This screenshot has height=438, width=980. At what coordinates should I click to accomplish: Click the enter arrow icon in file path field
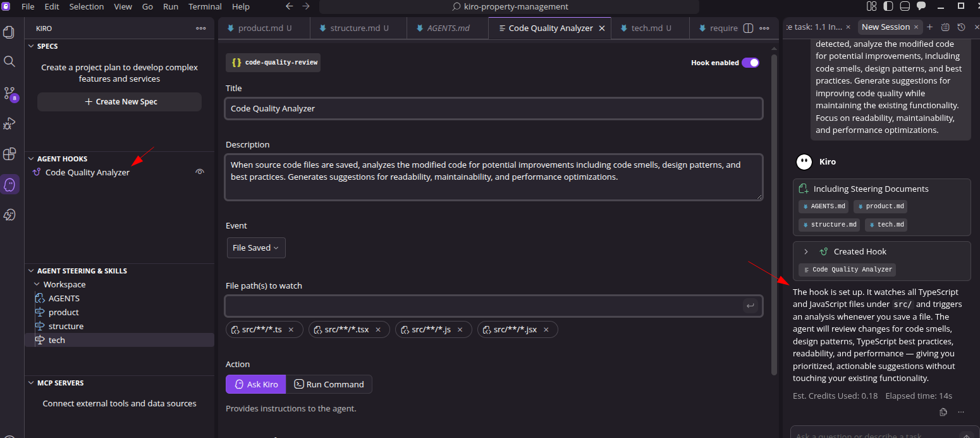click(750, 306)
